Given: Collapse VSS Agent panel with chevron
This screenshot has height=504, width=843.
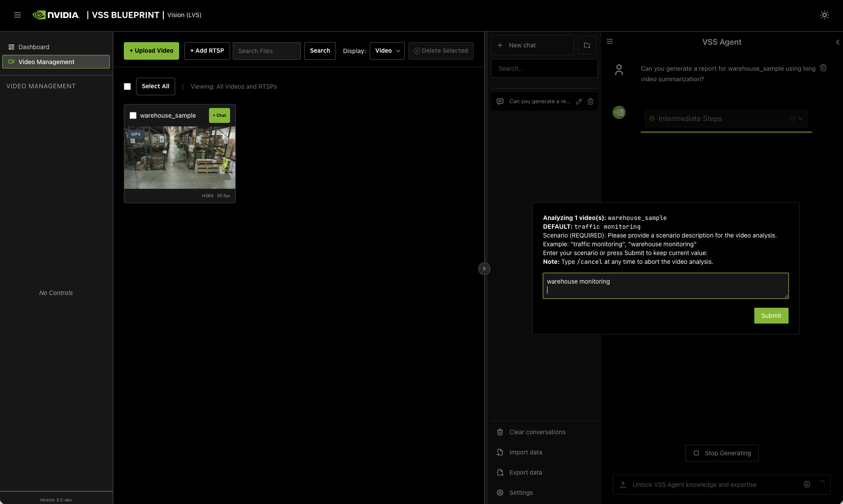Looking at the screenshot, I should click(x=838, y=42).
